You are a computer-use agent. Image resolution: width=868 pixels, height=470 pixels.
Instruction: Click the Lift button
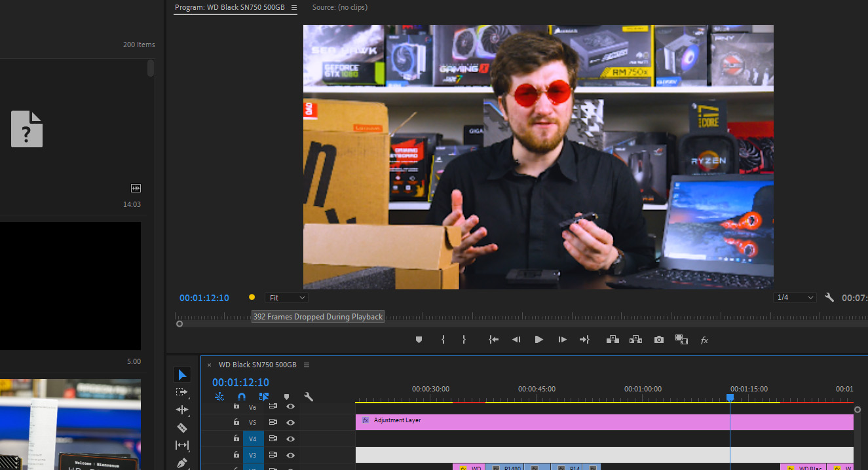pyautogui.click(x=613, y=340)
